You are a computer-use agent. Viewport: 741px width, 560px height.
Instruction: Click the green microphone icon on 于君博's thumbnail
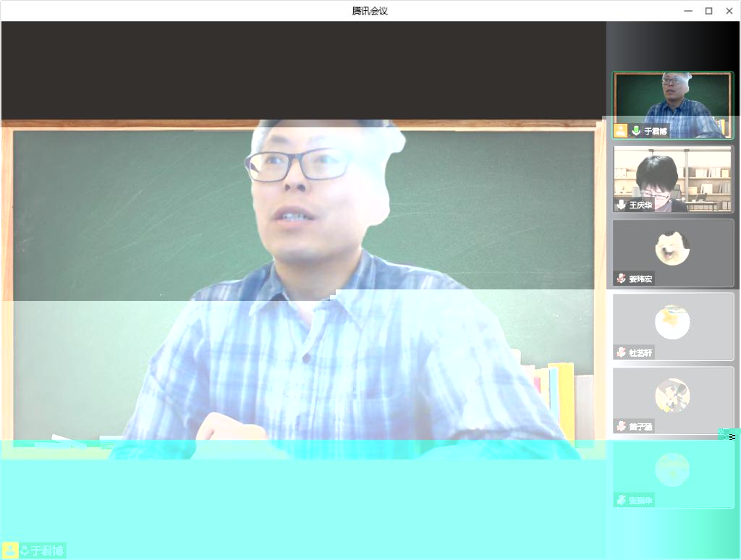(x=636, y=130)
